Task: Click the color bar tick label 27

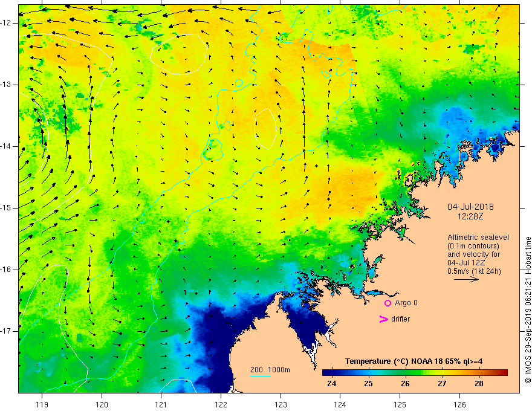Action: pos(442,384)
